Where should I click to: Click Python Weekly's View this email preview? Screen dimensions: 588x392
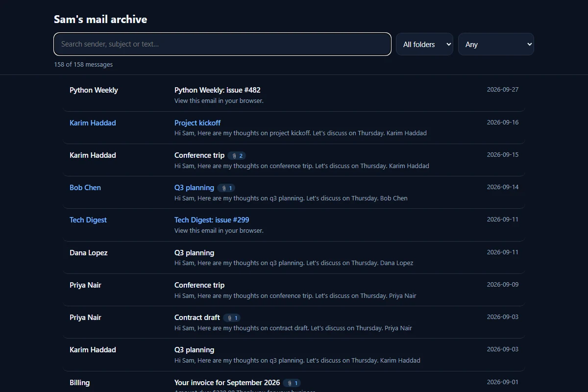pos(219,101)
